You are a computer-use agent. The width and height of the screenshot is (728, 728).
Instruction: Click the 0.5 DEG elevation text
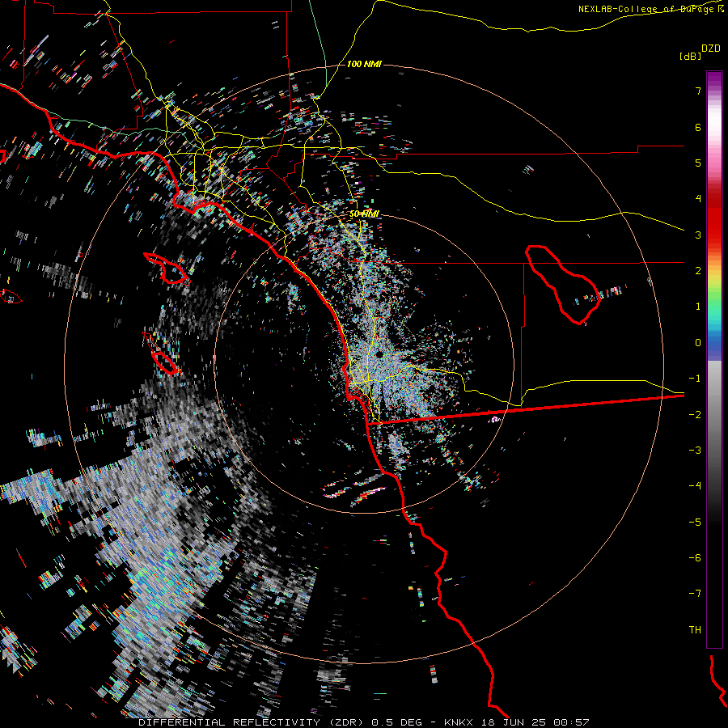click(396, 722)
